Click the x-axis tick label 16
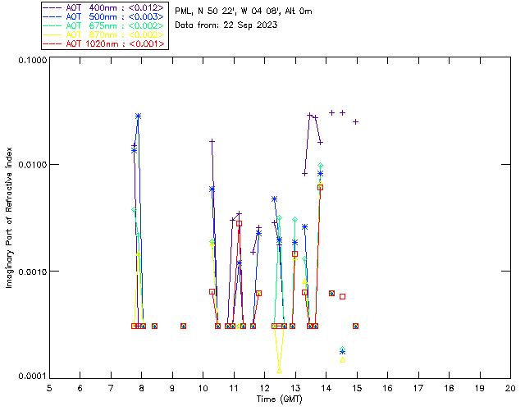Viewport: 525px width, 420px height. (388, 388)
